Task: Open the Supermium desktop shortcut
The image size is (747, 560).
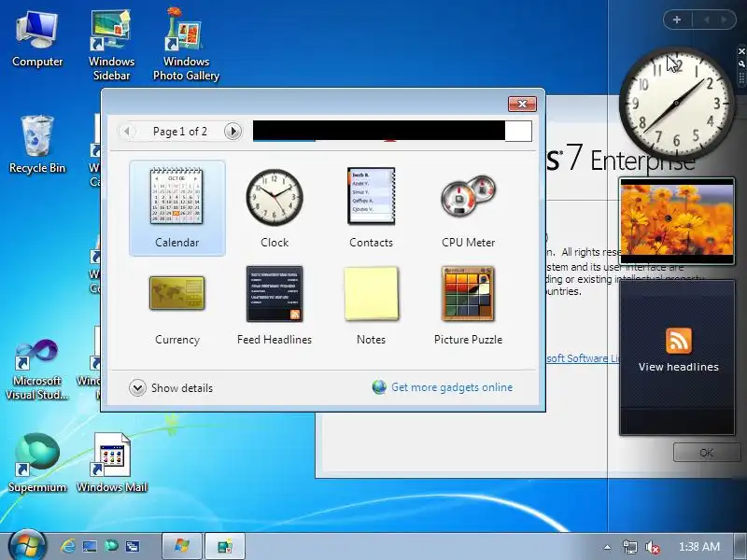Action: click(37, 463)
